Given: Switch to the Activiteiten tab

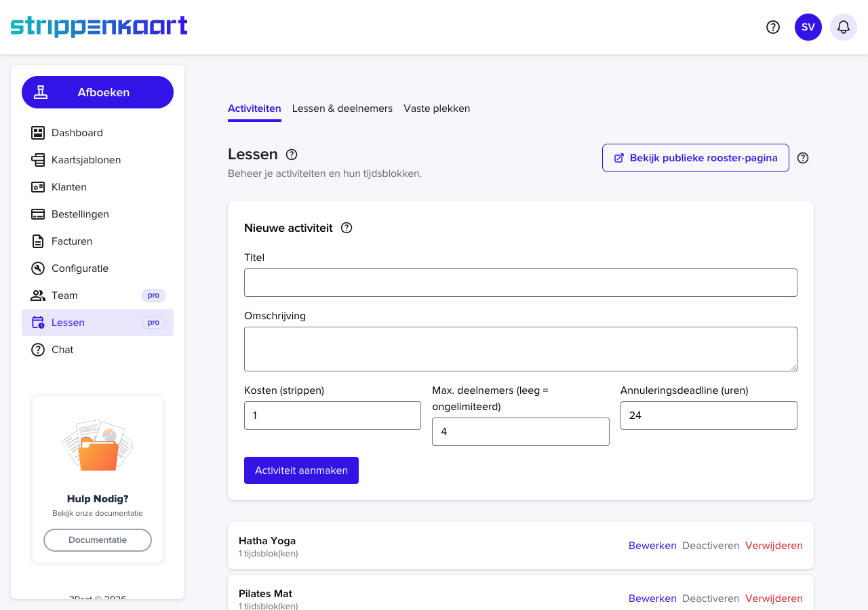Looking at the screenshot, I should (254, 108).
